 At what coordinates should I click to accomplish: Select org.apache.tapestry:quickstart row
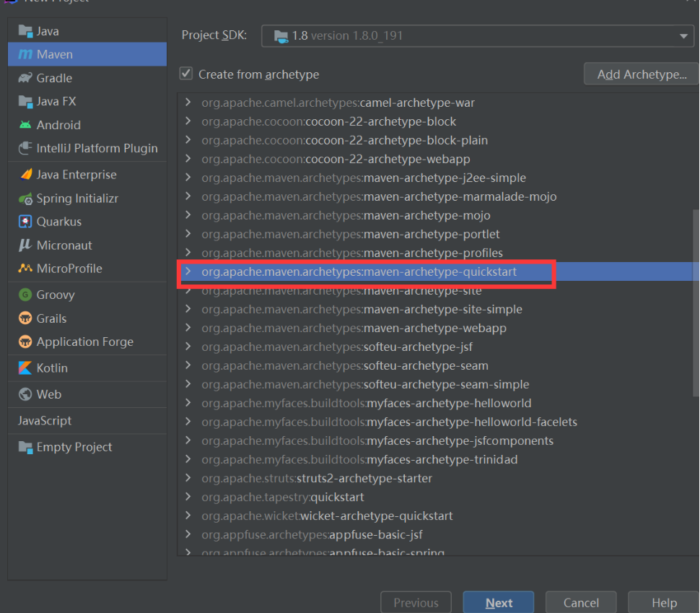pos(437,497)
